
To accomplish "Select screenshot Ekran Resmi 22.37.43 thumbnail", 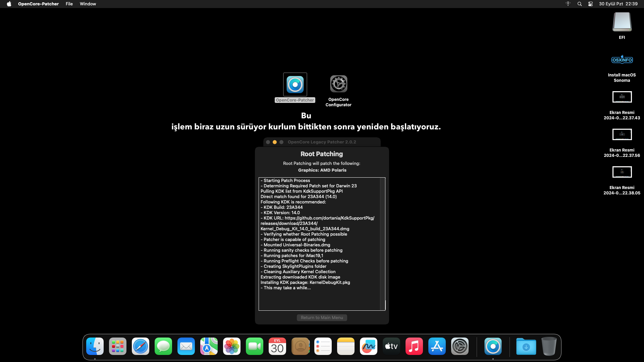I will pyautogui.click(x=622, y=97).
